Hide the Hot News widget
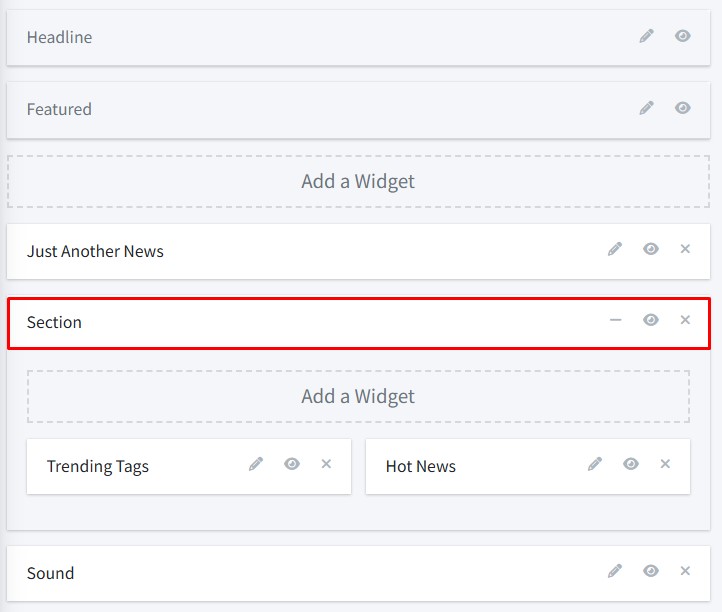 631,464
